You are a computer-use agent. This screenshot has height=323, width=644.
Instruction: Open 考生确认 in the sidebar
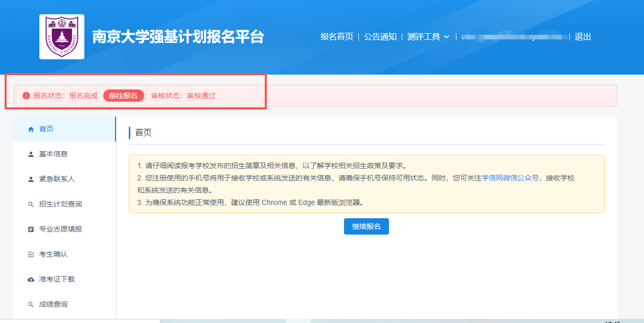pyautogui.click(x=65, y=254)
